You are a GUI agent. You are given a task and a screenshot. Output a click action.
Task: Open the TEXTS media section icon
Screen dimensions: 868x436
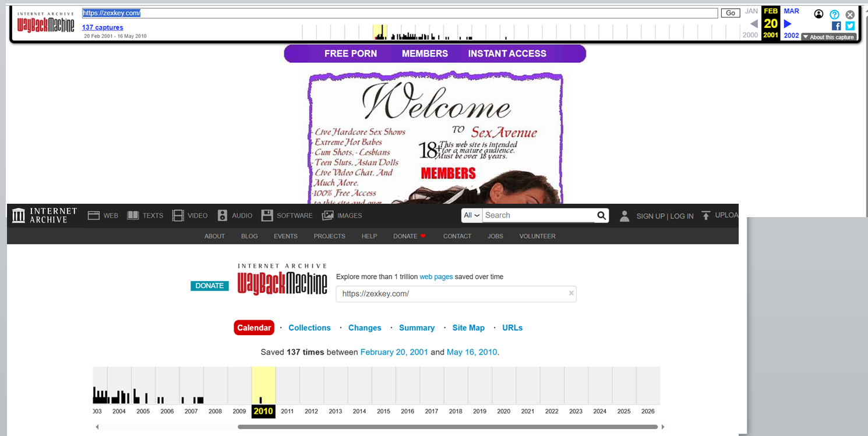[133, 215]
